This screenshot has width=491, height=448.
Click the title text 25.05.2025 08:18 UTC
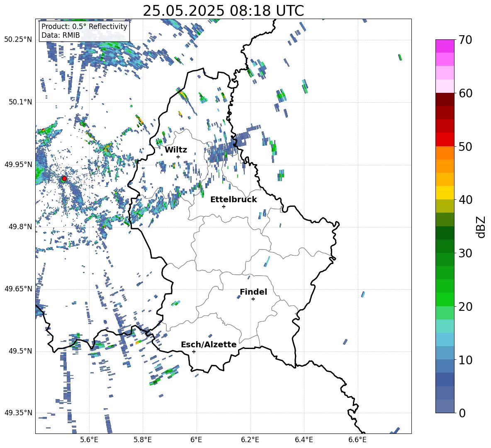tap(223, 11)
